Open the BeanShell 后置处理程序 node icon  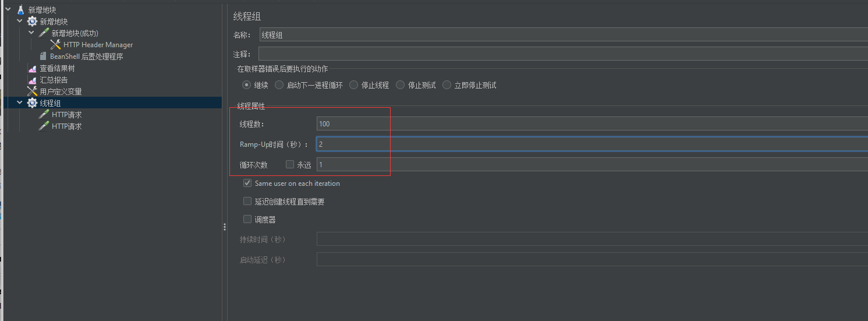coord(43,57)
